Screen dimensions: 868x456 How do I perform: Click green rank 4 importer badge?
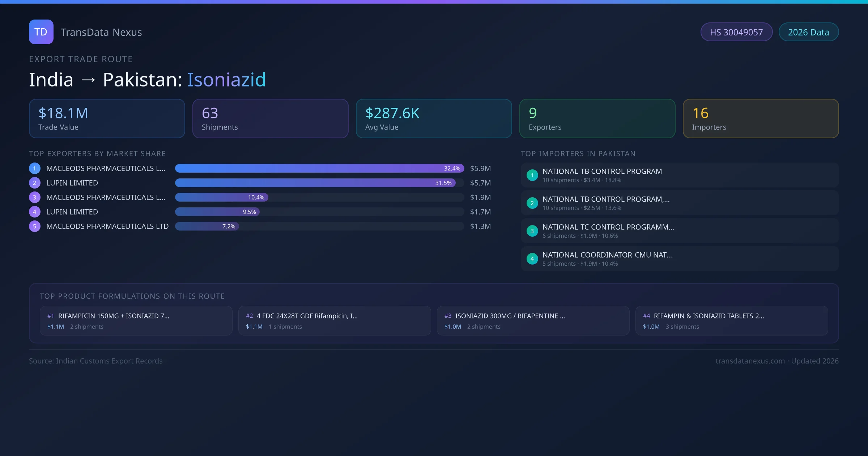tap(532, 259)
